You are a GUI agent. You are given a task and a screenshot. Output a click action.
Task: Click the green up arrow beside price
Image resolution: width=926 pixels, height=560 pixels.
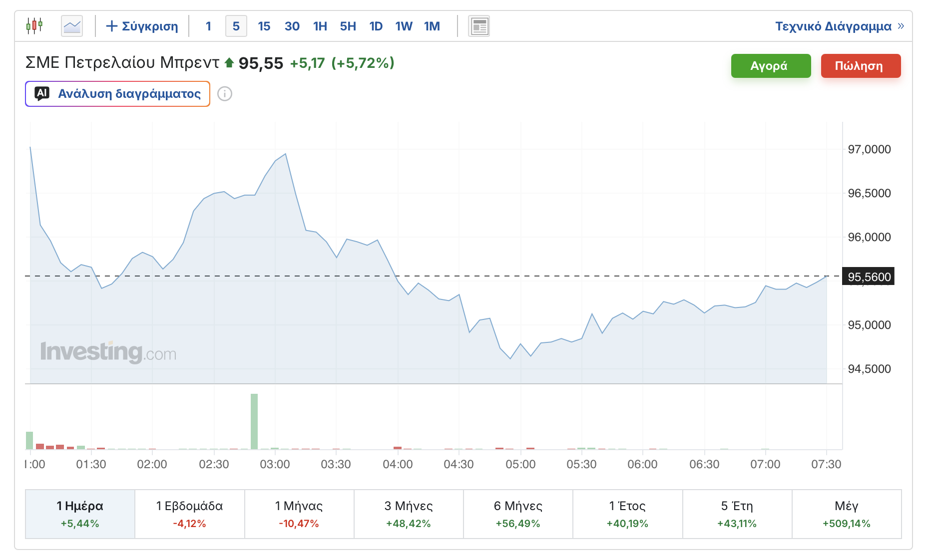pos(229,63)
